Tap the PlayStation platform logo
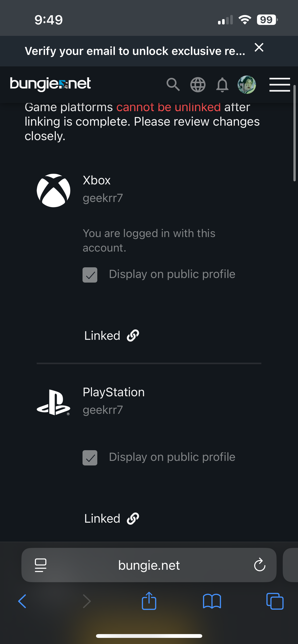Image resolution: width=298 pixels, height=644 pixels. pos(53,402)
